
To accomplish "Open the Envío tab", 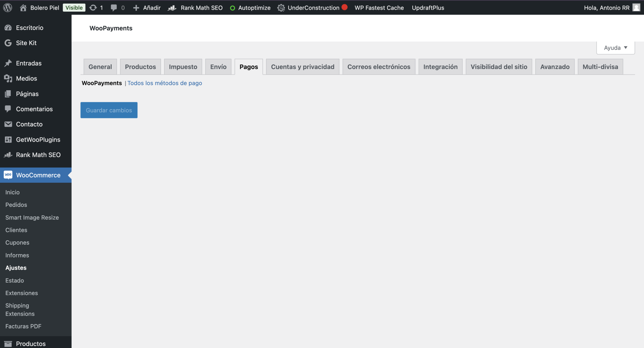I will [x=218, y=67].
